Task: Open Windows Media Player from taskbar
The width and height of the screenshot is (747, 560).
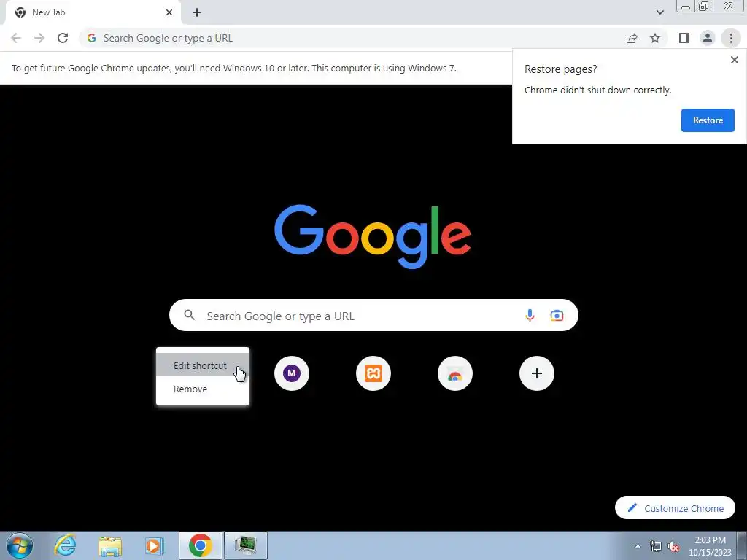Action: [x=154, y=545]
